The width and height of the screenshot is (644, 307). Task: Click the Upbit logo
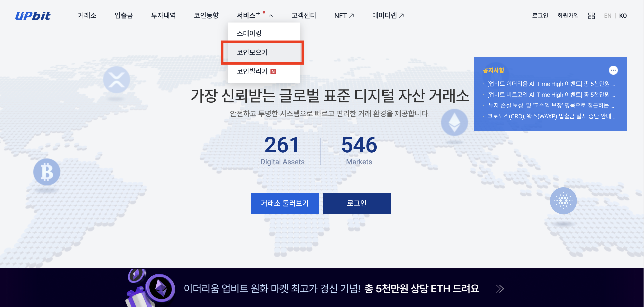33,16
